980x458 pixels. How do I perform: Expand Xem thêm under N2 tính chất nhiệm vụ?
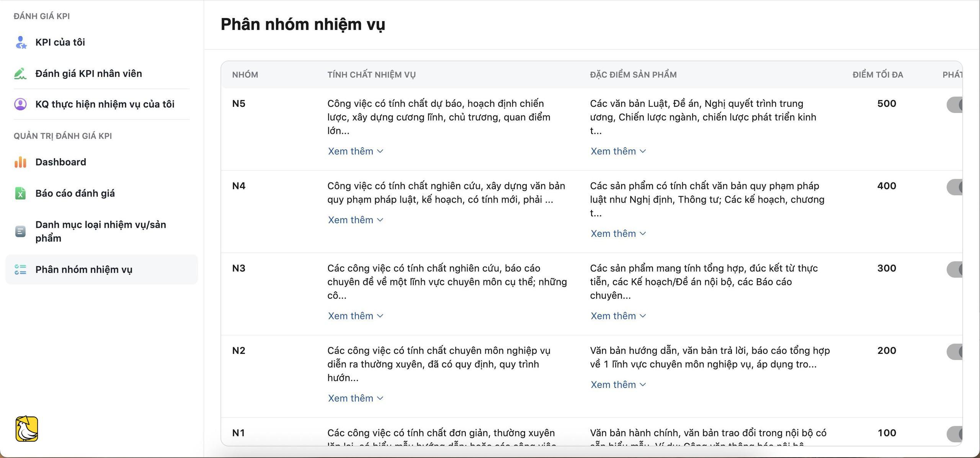[356, 398]
